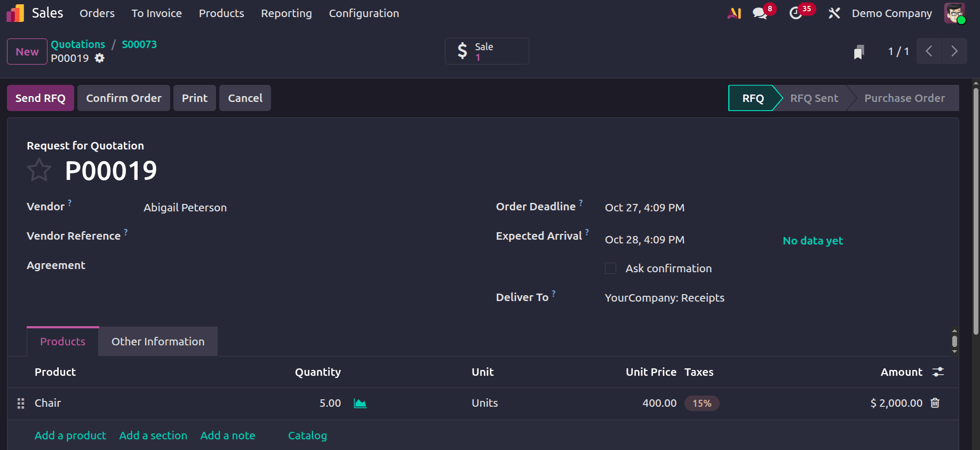This screenshot has width=980, height=450.
Task: Click the pager counter 1 / 1
Action: [x=898, y=51]
